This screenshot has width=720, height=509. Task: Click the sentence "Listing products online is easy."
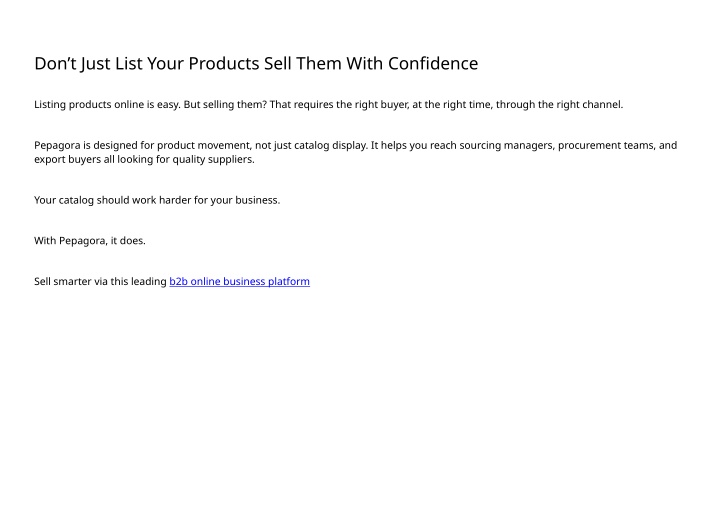coord(107,105)
